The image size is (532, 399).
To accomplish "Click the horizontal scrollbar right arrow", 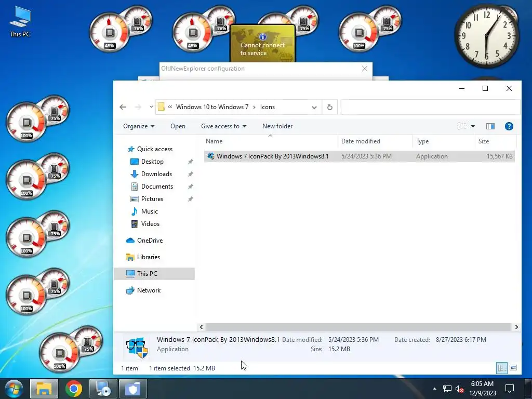I will (x=516, y=327).
